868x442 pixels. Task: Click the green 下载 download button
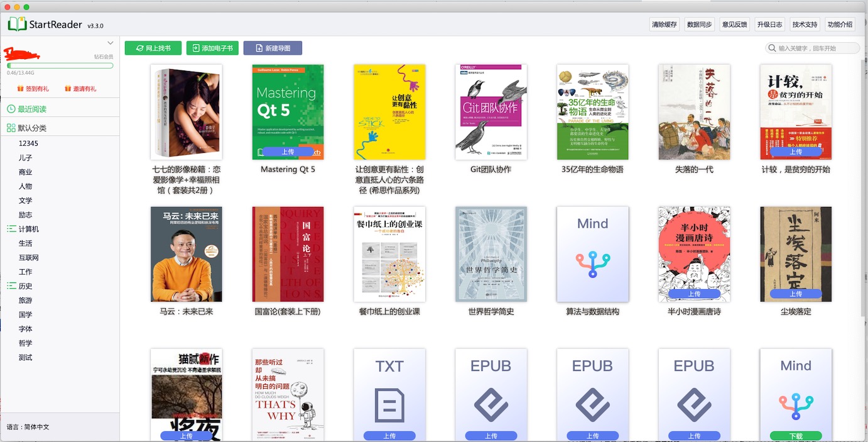[796, 436]
